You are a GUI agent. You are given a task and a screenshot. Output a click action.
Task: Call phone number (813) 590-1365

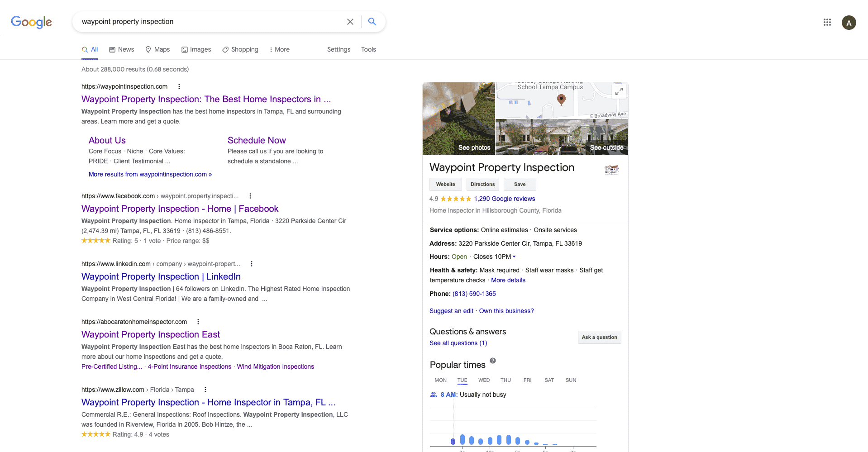click(474, 294)
